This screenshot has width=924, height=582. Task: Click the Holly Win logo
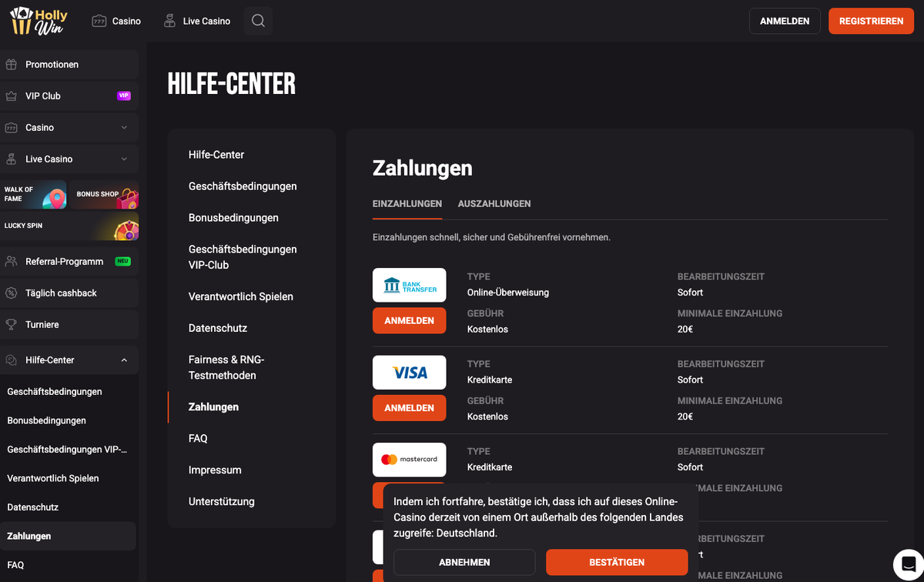click(x=38, y=21)
